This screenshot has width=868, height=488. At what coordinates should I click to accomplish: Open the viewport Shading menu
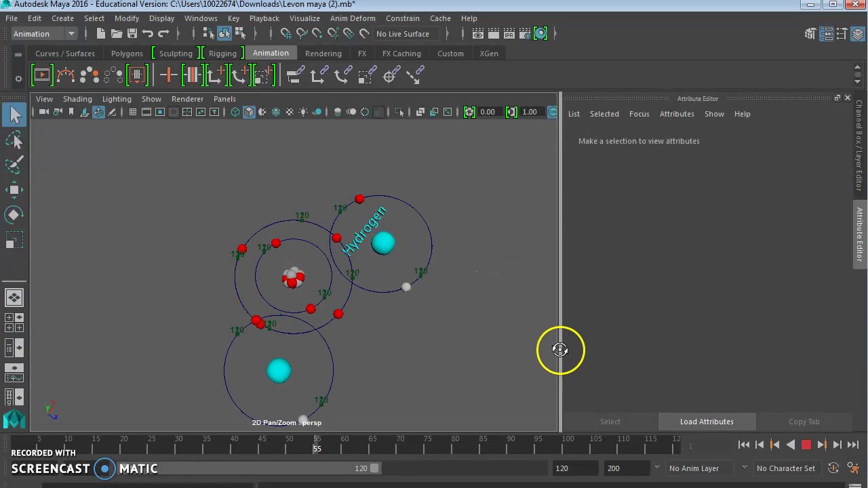(x=77, y=99)
